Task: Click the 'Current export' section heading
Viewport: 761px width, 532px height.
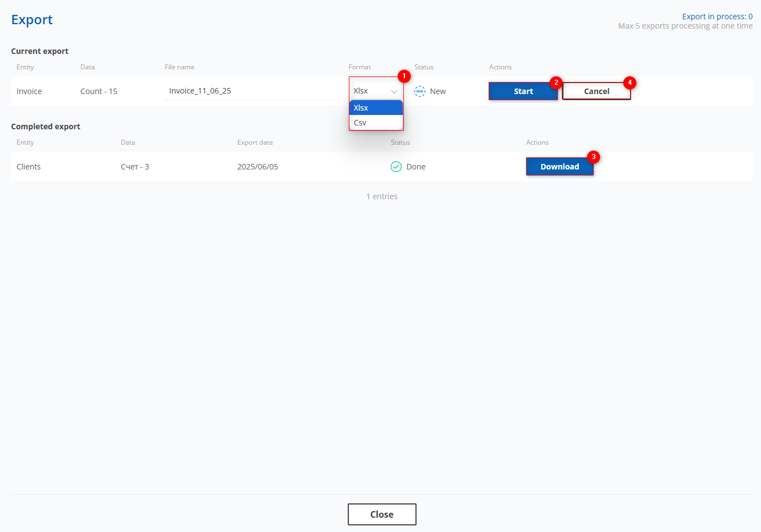Action: tap(40, 51)
